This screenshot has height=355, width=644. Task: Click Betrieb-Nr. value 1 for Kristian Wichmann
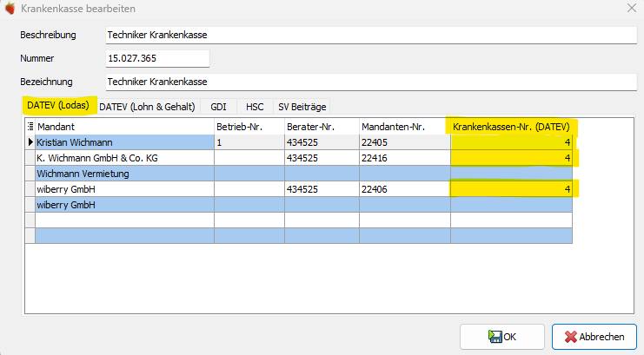coord(249,142)
